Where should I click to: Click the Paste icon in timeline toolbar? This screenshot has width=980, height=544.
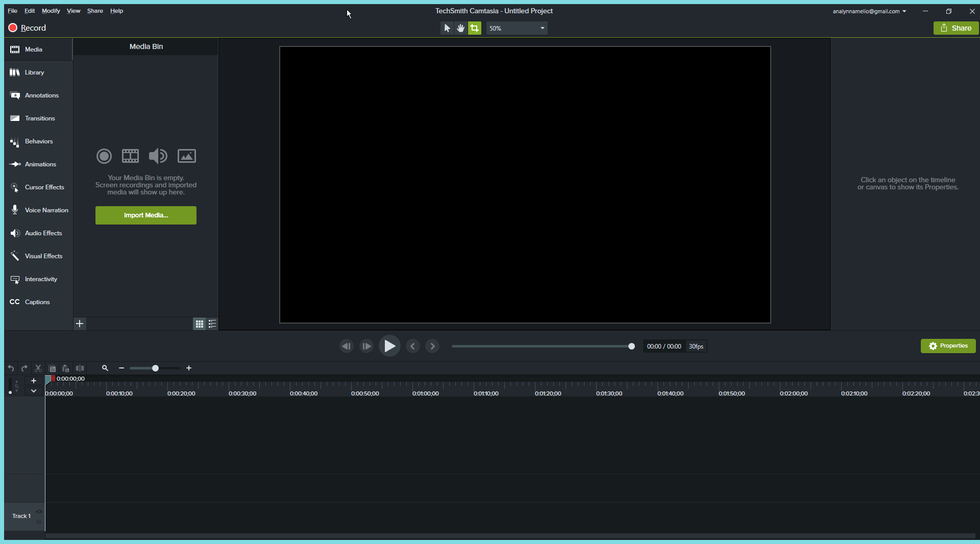click(x=66, y=368)
